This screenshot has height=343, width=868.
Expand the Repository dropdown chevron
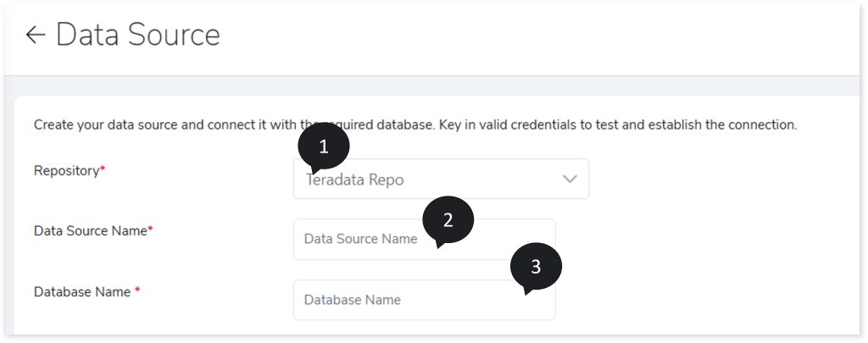click(569, 179)
